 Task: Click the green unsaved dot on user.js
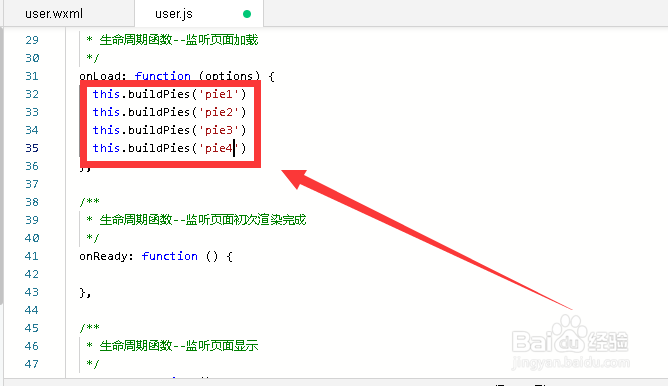[x=247, y=14]
